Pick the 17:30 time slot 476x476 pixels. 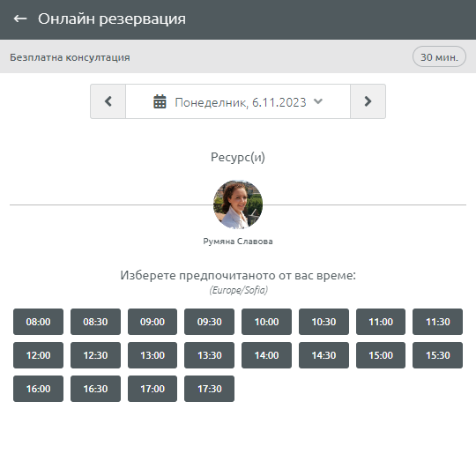[210, 389]
